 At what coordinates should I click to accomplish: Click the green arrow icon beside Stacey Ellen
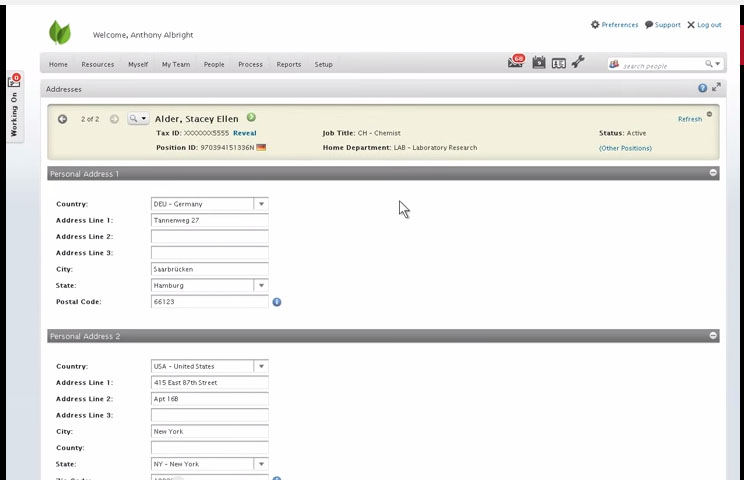point(251,117)
